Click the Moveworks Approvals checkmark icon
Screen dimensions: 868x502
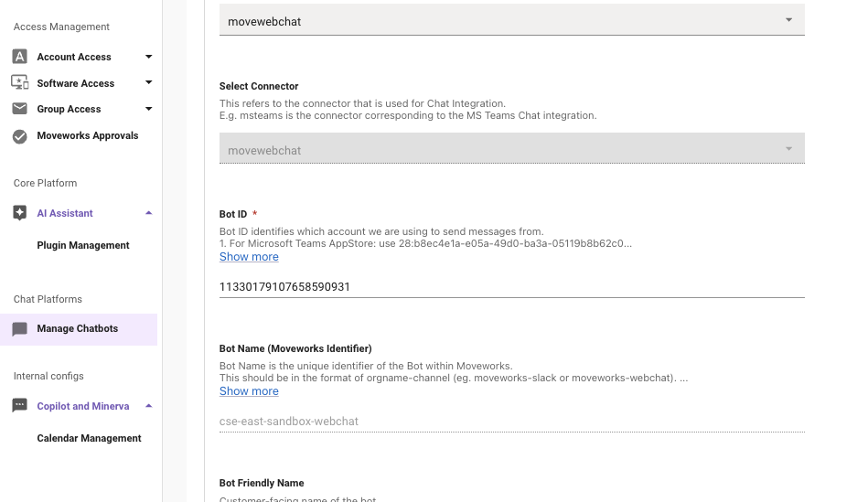click(19, 136)
